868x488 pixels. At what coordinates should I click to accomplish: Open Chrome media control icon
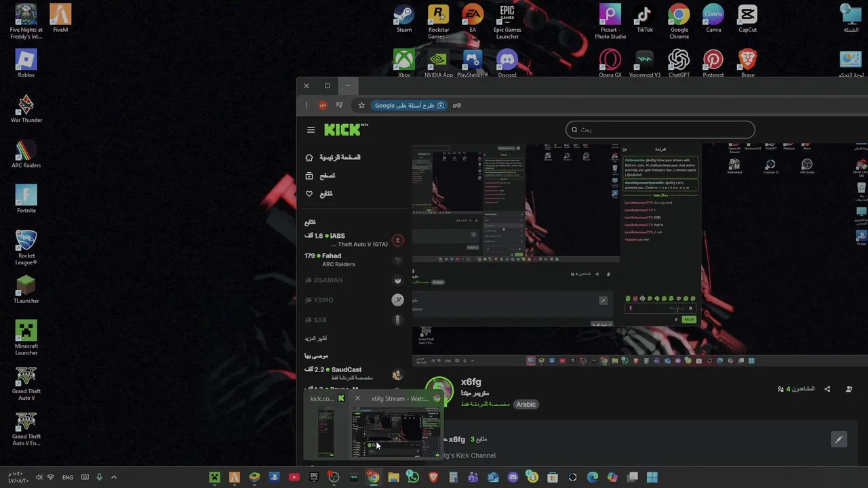pyautogui.click(x=339, y=105)
